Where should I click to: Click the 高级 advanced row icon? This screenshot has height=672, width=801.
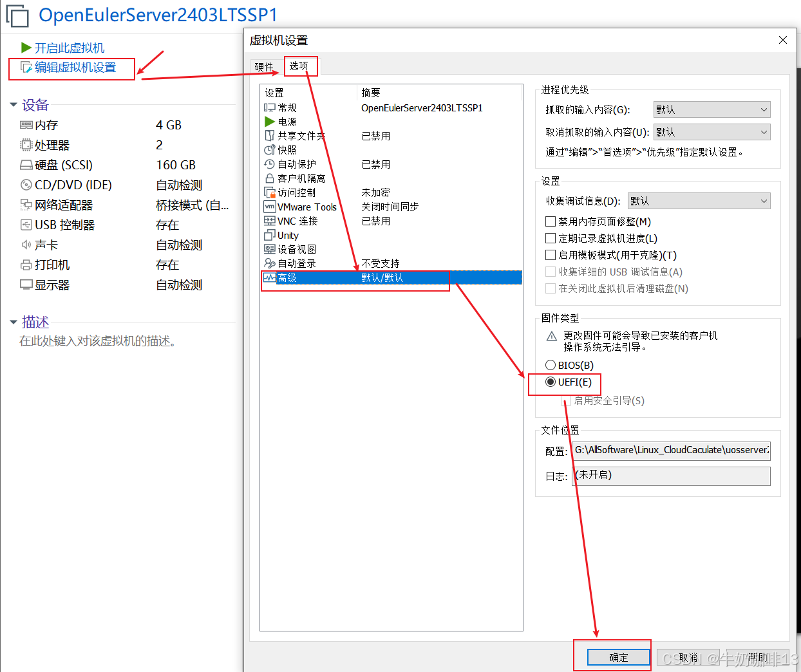click(270, 277)
